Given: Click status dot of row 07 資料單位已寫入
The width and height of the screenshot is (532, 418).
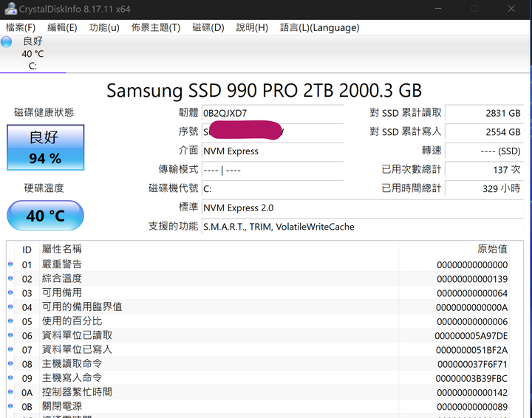Looking at the screenshot, I should click(10, 349).
